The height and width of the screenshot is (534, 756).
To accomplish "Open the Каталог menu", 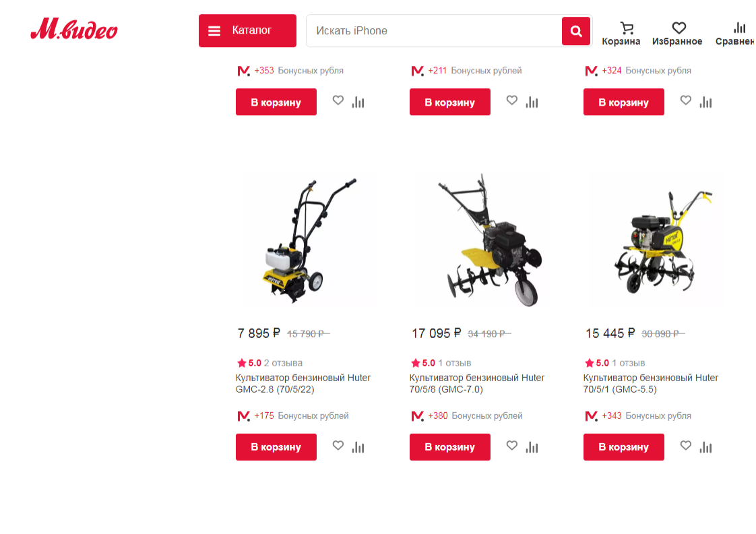I will [247, 30].
